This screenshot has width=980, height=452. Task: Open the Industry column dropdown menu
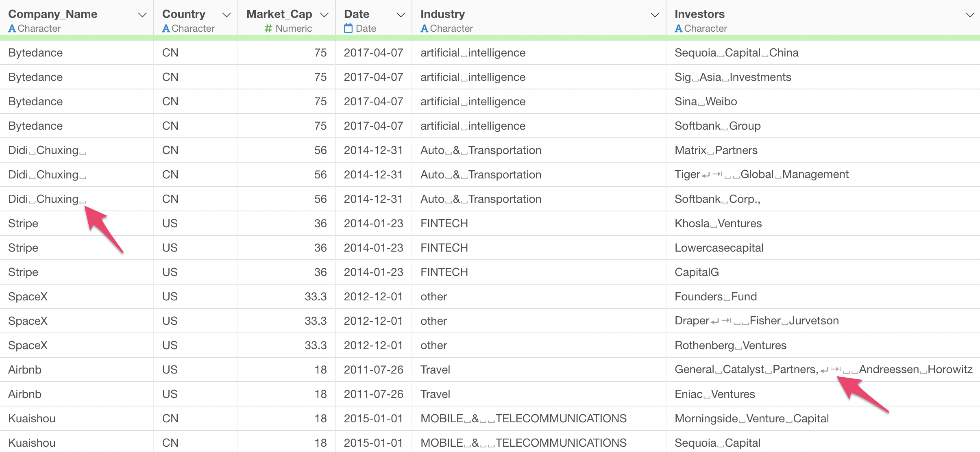point(655,15)
